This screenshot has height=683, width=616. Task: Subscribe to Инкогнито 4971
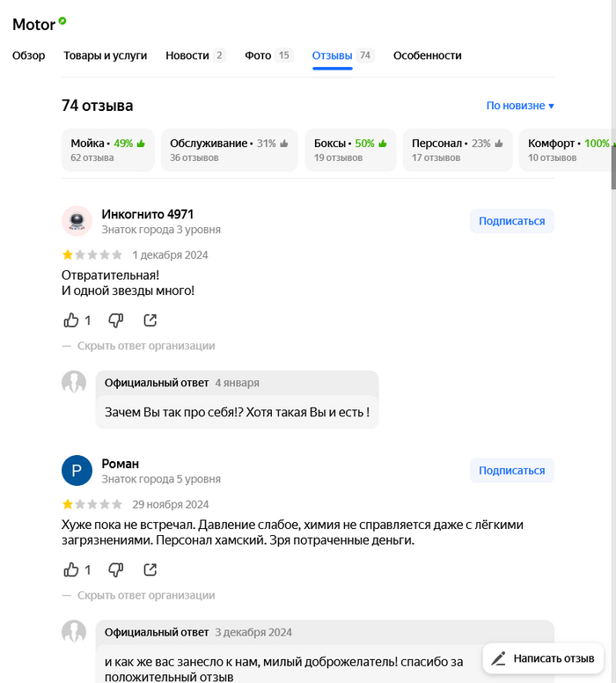pyautogui.click(x=511, y=221)
